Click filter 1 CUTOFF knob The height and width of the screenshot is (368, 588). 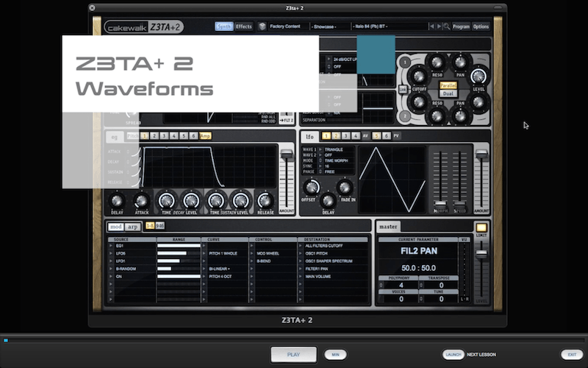pyautogui.click(x=418, y=77)
